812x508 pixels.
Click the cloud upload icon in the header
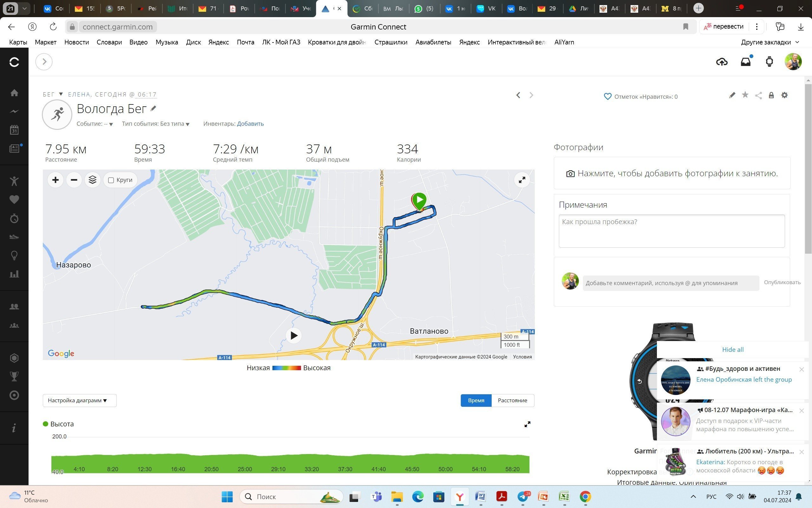pyautogui.click(x=722, y=62)
